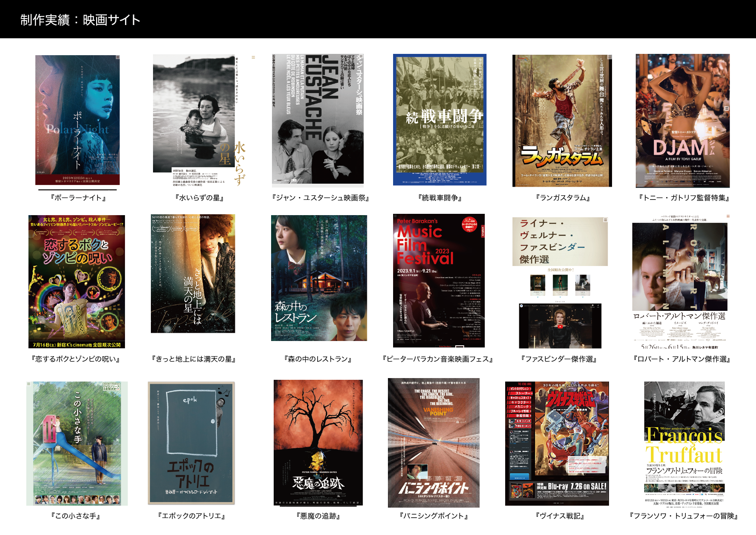Open hamburger menu on DJAM poster

click(727, 108)
